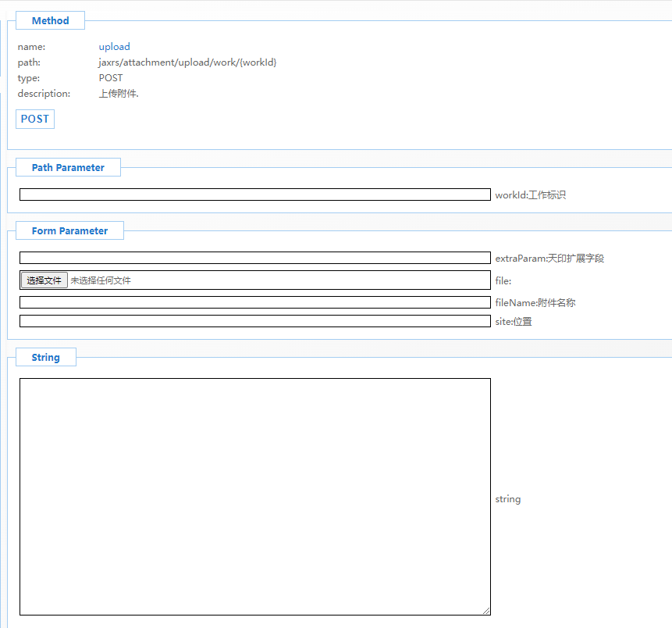
Task: Click the fileName:附件名称 label
Action: coord(535,302)
